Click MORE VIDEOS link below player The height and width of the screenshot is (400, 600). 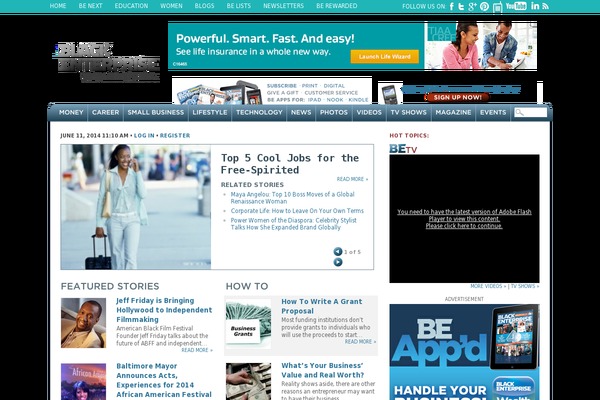(x=488, y=286)
